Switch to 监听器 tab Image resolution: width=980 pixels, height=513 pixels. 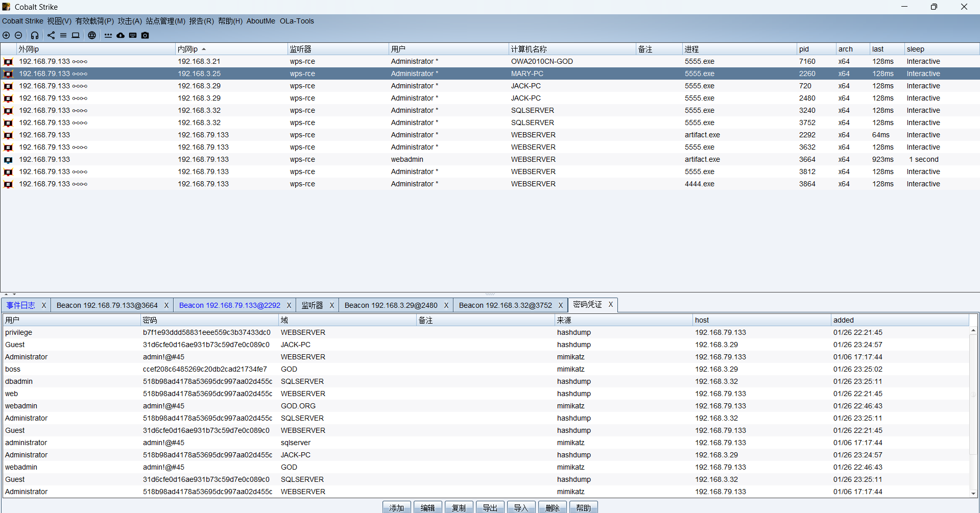coord(312,305)
